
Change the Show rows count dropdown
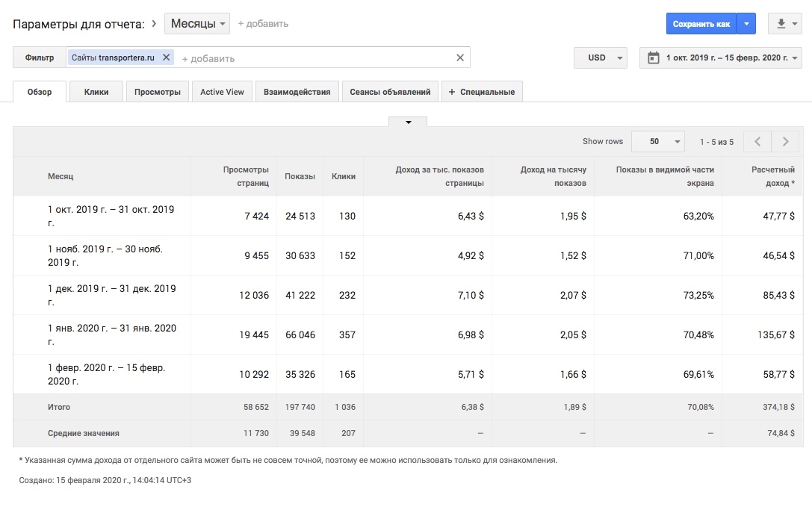[x=657, y=141]
